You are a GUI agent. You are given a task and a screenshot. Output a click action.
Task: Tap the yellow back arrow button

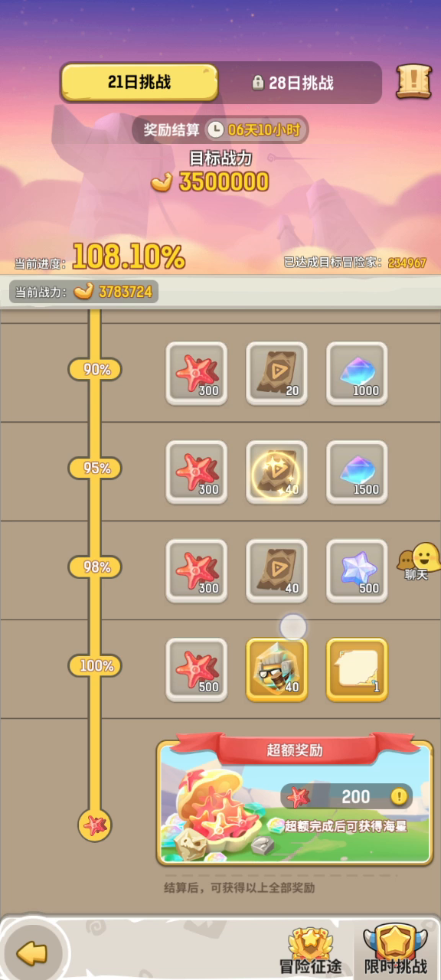pos(31,953)
